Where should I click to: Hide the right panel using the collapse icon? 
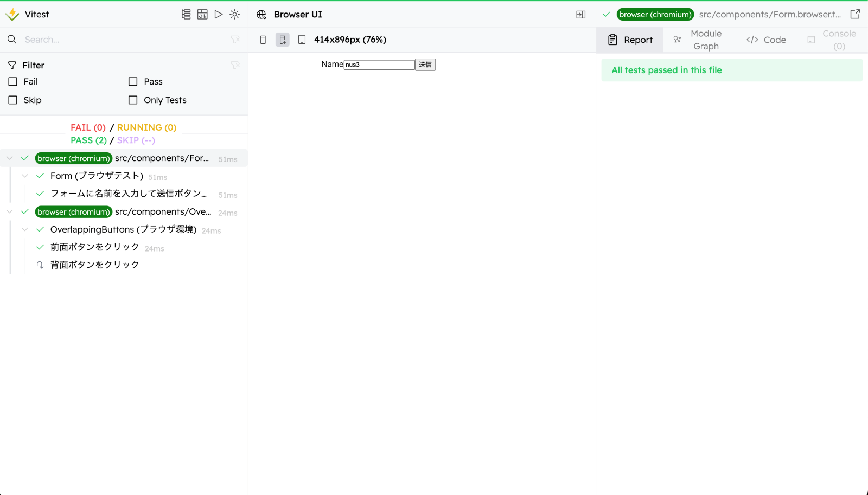[x=580, y=15]
